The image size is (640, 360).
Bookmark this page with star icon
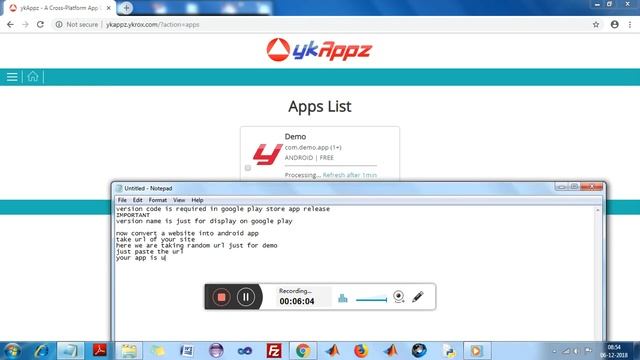596,24
